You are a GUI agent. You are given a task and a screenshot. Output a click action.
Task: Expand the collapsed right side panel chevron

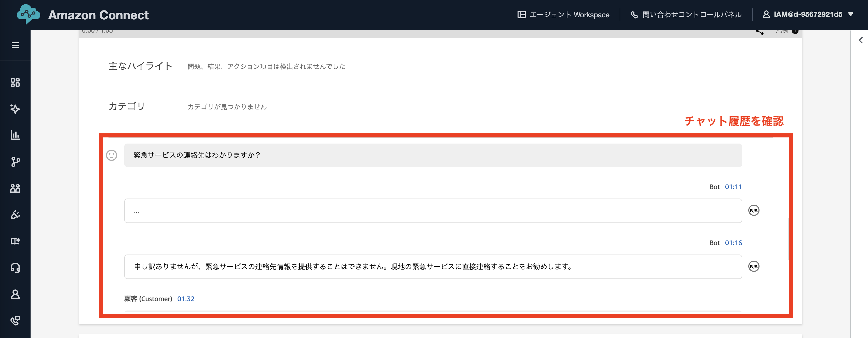[x=861, y=40]
